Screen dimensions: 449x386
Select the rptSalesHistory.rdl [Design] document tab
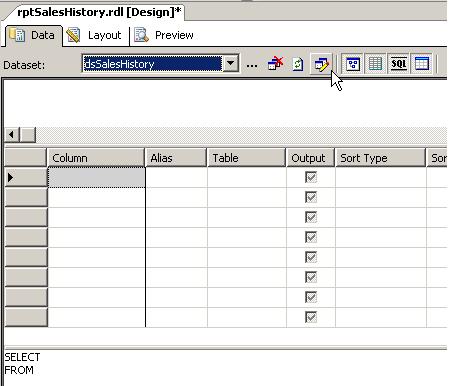coord(99,12)
